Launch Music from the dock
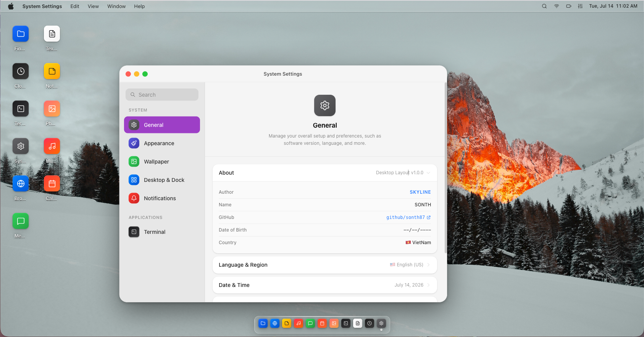 299,323
